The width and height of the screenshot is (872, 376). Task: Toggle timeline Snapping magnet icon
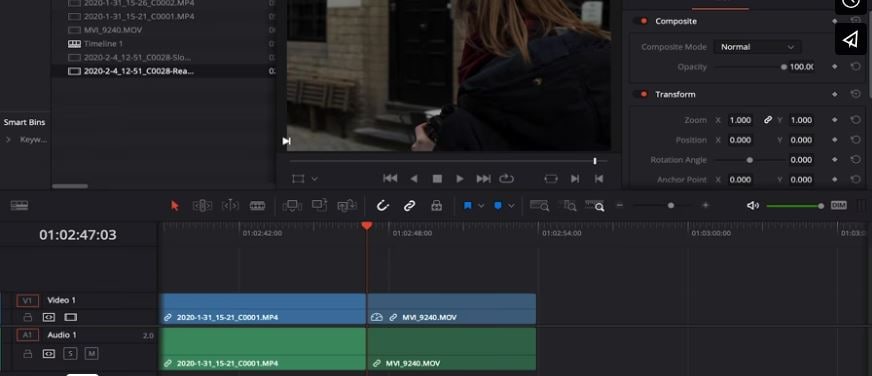383,206
